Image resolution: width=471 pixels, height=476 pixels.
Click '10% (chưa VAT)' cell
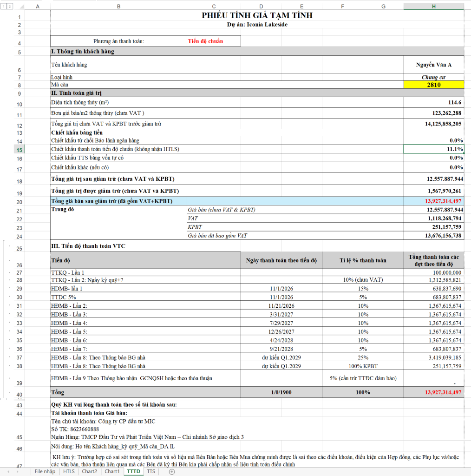(x=363, y=280)
